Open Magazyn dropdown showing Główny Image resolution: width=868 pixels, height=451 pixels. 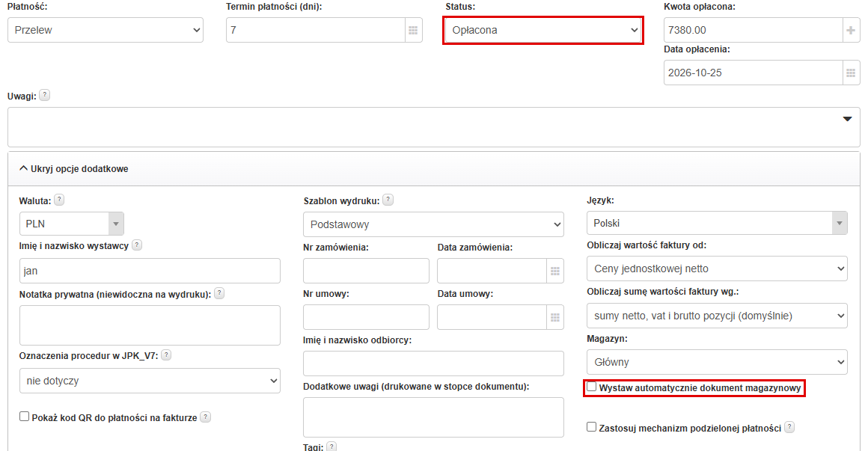[717, 362]
